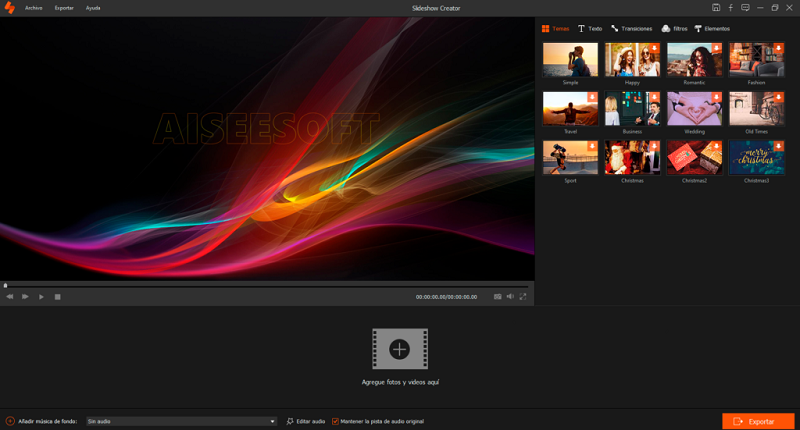Click the fast-forward playback button
Screen dimensions: 800x430
click(x=25, y=296)
